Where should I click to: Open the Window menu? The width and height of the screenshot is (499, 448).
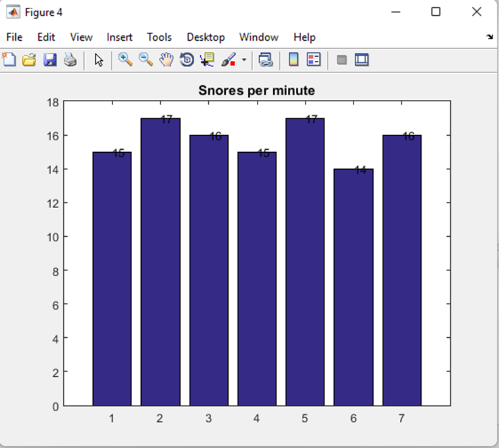pyautogui.click(x=259, y=37)
